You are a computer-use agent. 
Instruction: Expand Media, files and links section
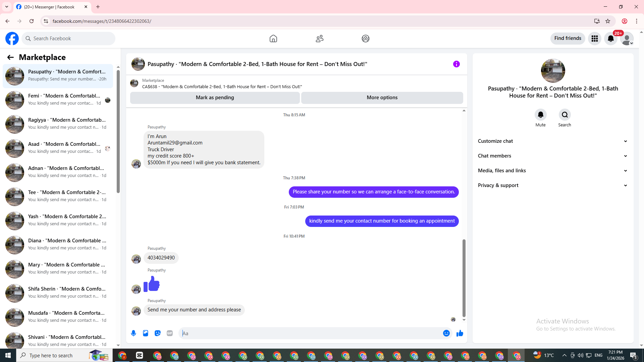(552, 171)
